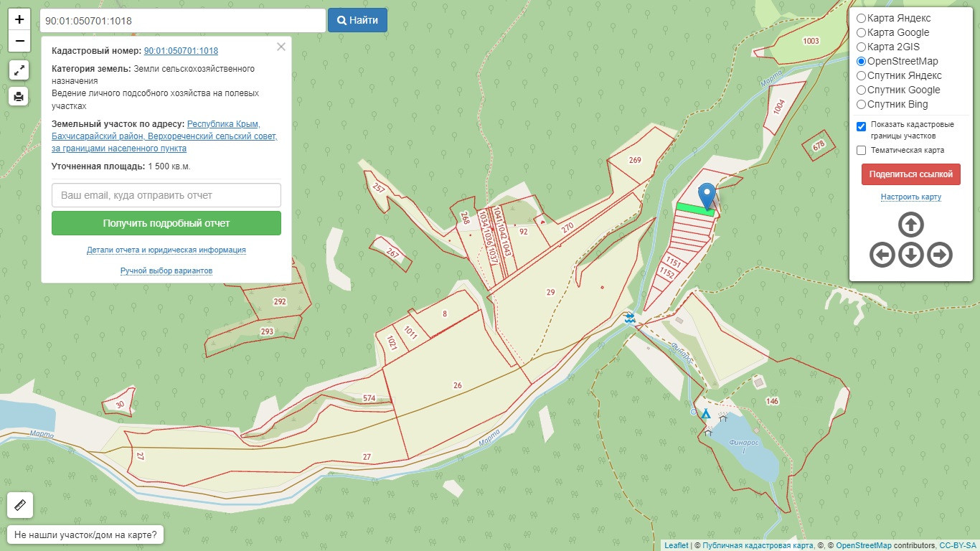Viewport: 980px width, 551px height.
Task: Focus the email input field
Action: pos(166,195)
